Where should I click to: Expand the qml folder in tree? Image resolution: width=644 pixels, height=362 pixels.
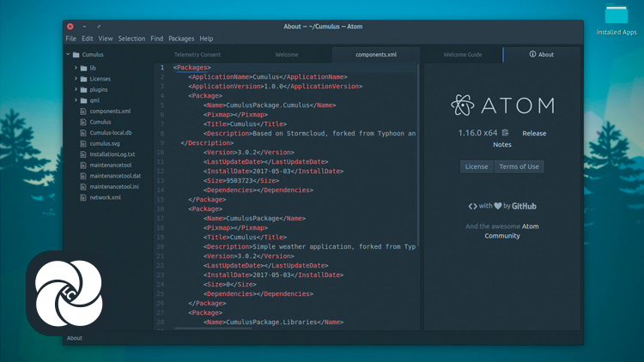[76, 100]
